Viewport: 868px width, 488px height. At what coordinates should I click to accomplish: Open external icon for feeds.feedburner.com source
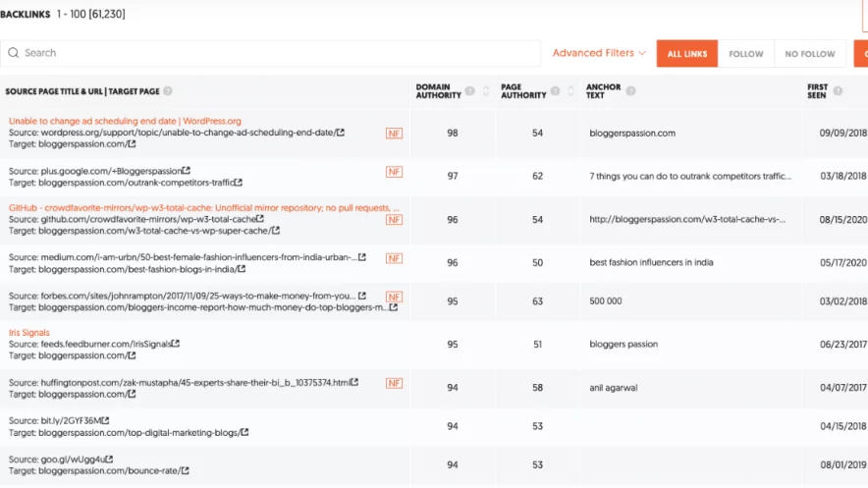(176, 344)
